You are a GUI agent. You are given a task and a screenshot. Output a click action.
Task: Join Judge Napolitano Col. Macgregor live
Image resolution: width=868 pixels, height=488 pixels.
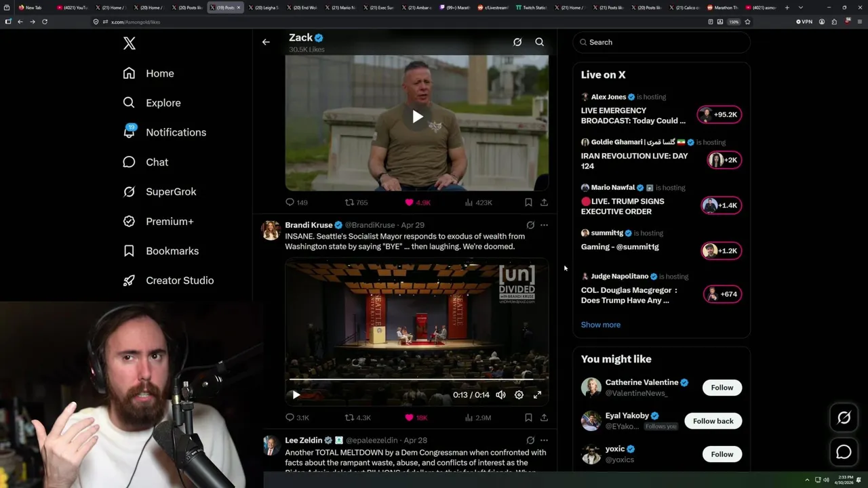pos(629,295)
